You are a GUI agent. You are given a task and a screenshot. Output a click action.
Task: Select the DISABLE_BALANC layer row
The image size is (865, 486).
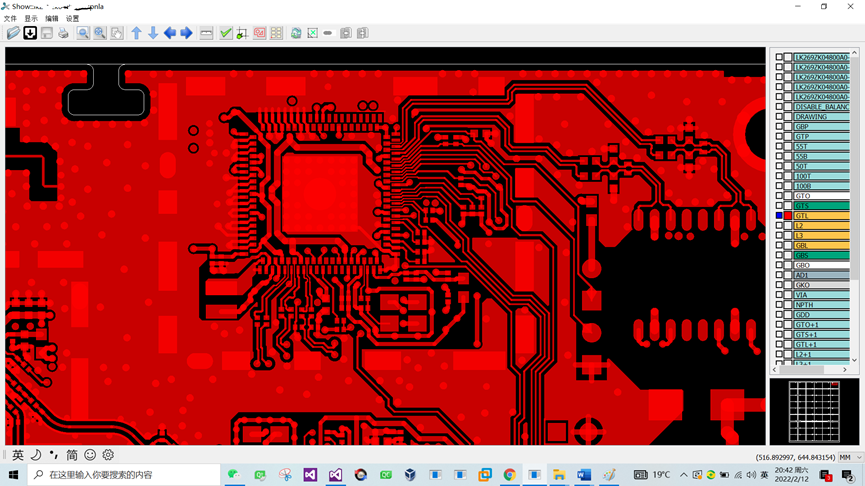(x=821, y=106)
